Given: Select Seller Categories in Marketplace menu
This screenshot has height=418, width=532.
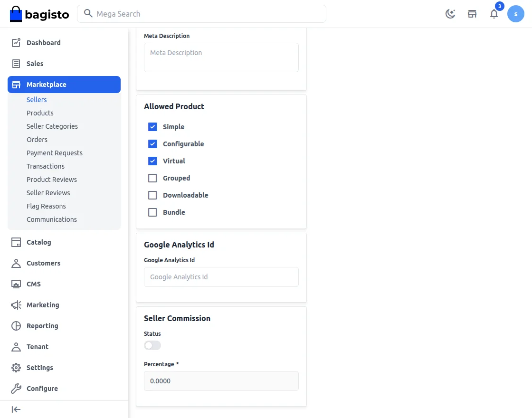Looking at the screenshot, I should coord(52,126).
